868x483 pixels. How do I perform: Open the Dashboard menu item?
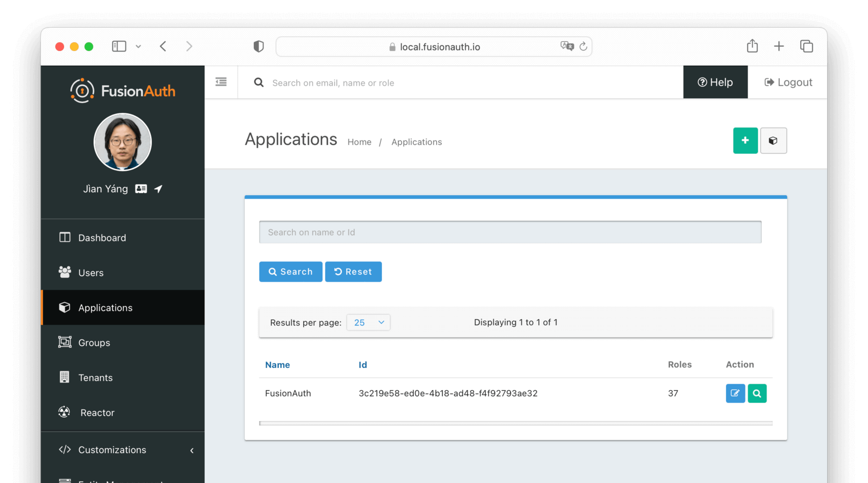pyautogui.click(x=123, y=238)
